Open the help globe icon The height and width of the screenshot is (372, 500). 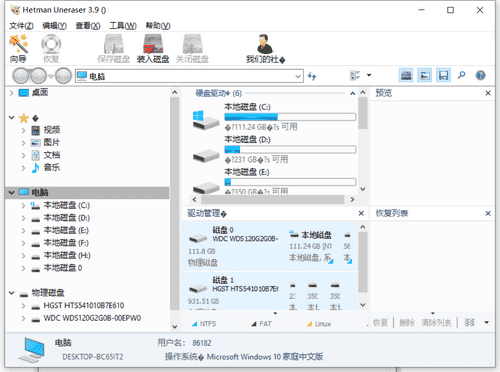480,75
